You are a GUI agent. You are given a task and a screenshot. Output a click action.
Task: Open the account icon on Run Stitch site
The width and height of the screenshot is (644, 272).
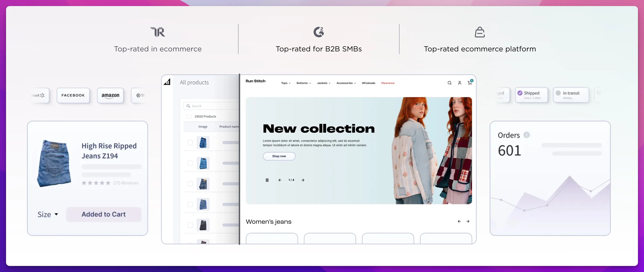click(x=459, y=83)
